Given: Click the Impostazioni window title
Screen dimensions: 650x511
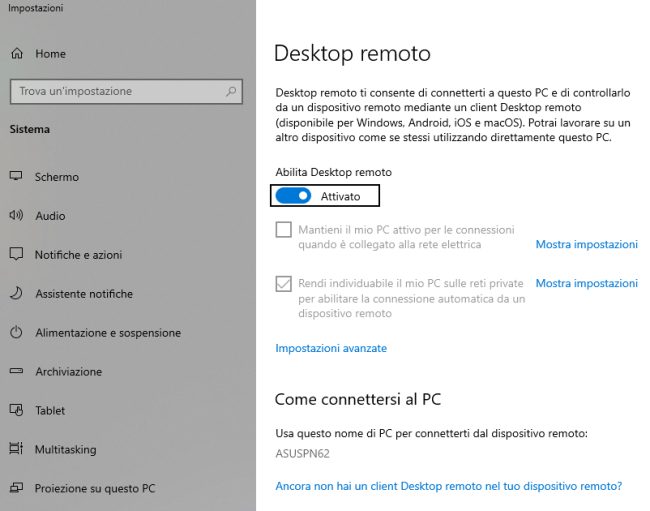Looking at the screenshot, I should click(36, 8).
